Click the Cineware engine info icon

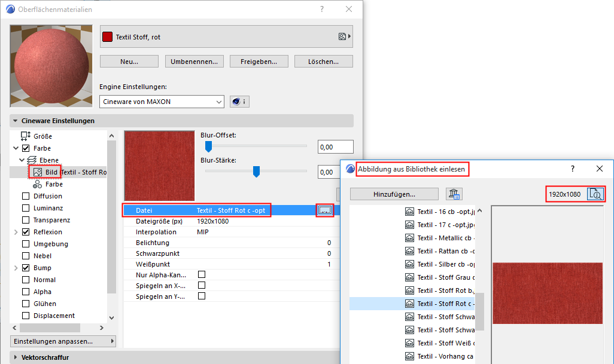point(239,102)
